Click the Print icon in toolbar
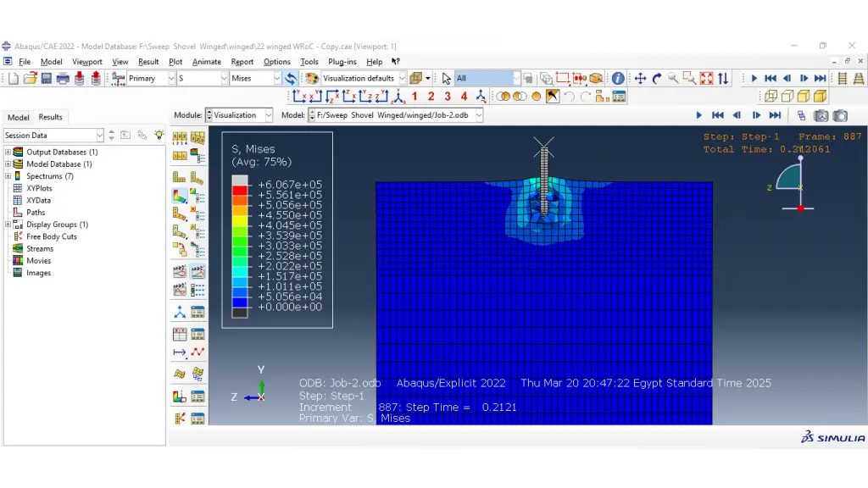The width and height of the screenshot is (868, 488). [63, 79]
